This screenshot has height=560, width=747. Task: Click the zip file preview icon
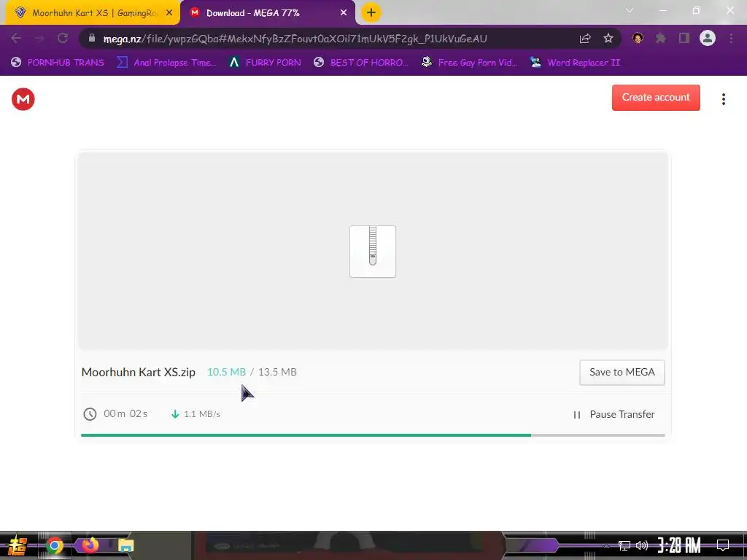(x=373, y=252)
